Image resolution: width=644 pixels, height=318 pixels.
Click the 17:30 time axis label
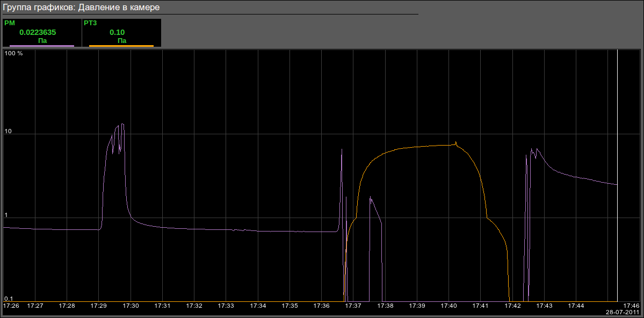[131, 306]
